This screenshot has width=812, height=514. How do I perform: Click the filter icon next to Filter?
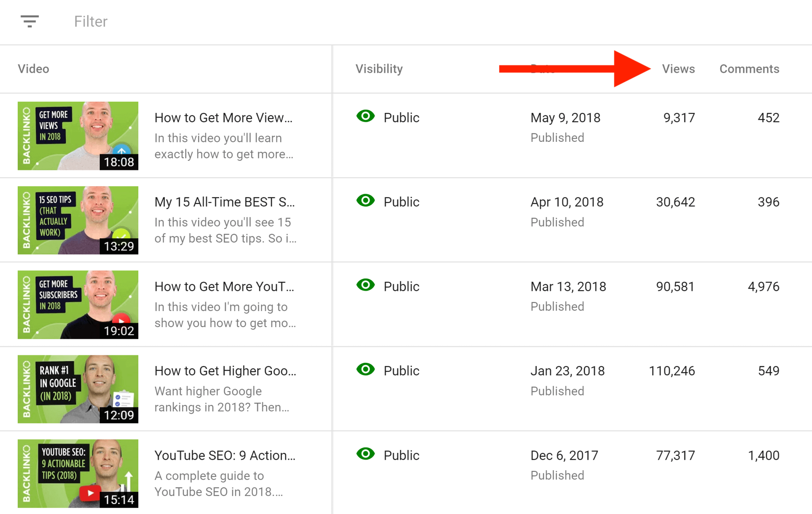30,21
